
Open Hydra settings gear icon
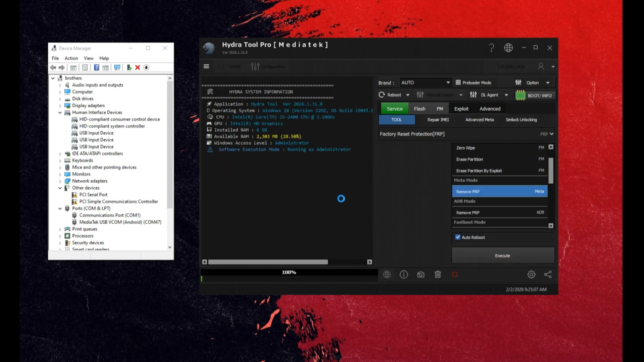531,275
